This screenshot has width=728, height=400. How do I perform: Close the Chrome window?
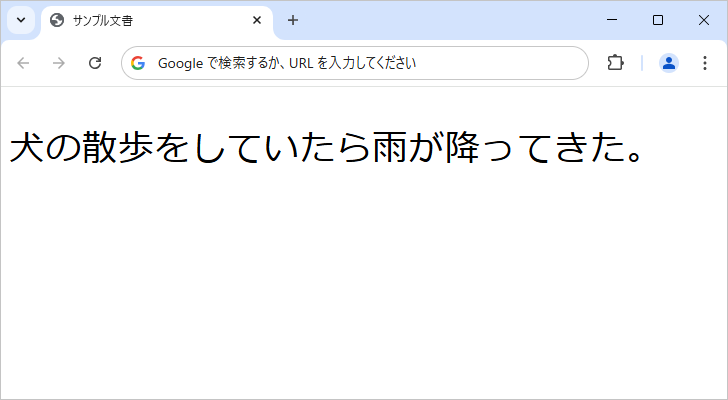point(703,20)
